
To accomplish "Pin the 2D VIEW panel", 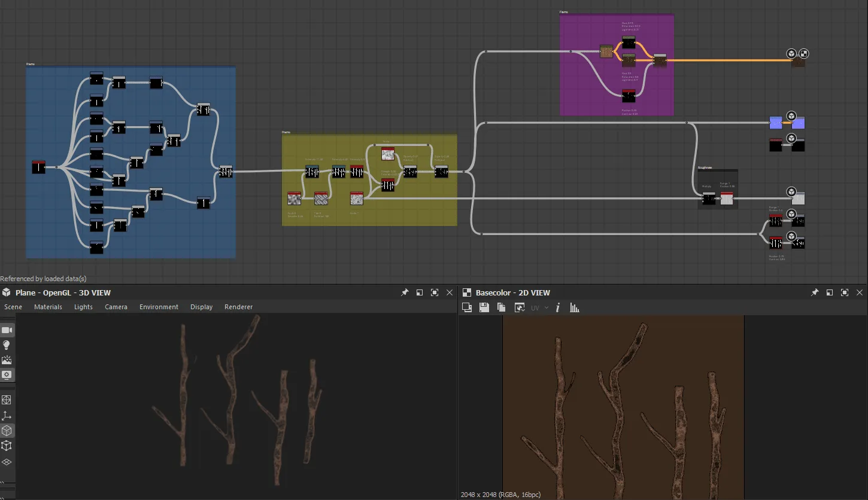I will [815, 292].
